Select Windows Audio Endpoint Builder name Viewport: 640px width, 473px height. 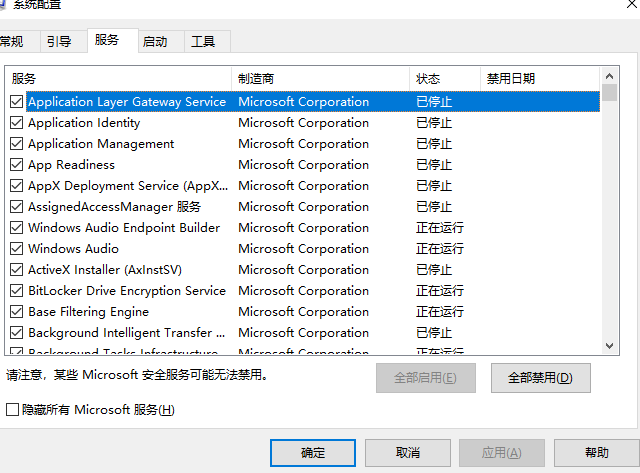(x=124, y=228)
